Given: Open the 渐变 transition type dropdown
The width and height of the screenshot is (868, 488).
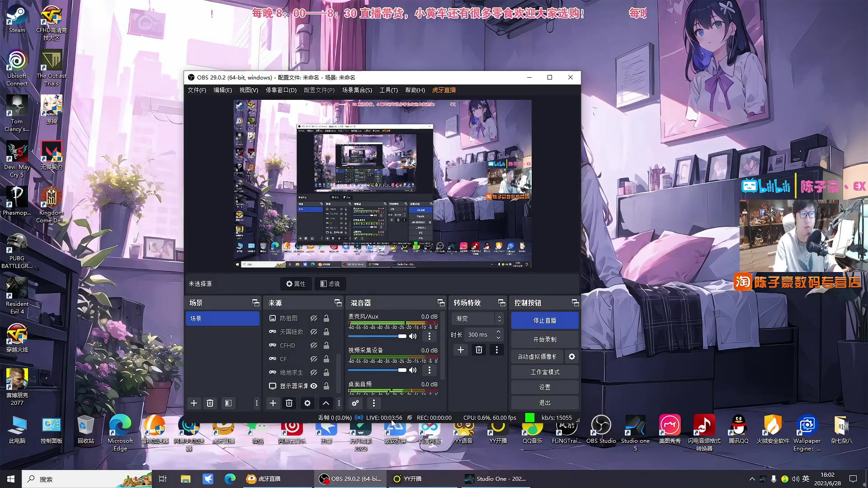Looking at the screenshot, I should [477, 319].
